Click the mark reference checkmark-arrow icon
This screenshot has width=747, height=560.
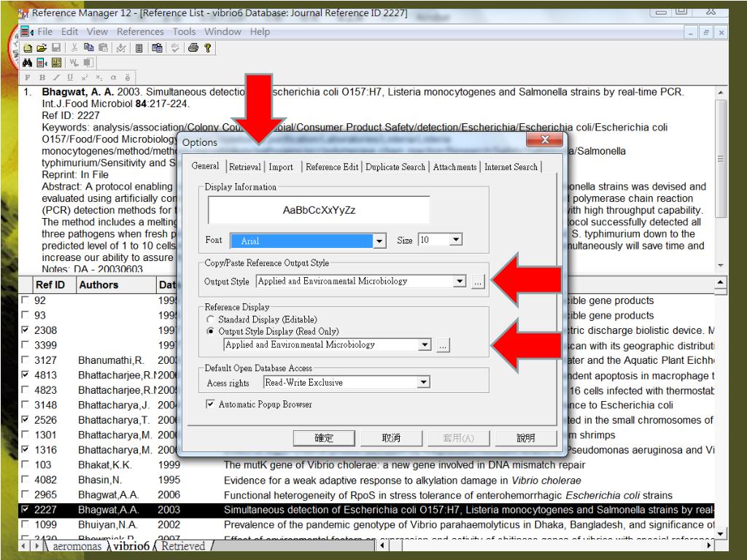click(x=121, y=47)
